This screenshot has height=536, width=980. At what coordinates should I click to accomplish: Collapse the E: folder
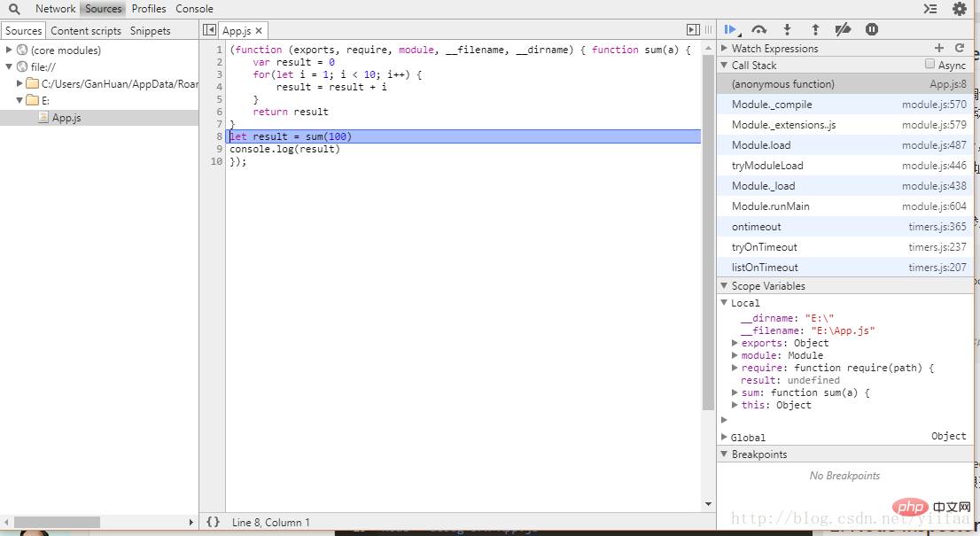tap(19, 100)
